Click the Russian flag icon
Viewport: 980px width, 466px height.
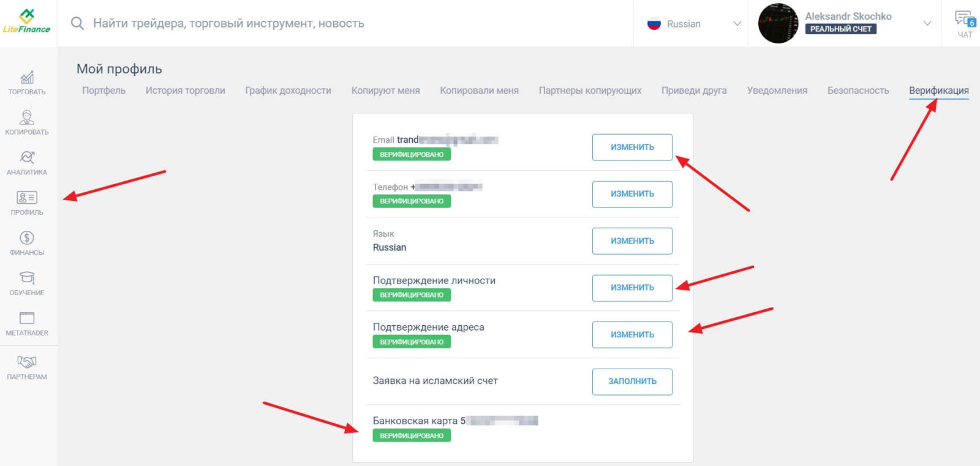pos(654,24)
